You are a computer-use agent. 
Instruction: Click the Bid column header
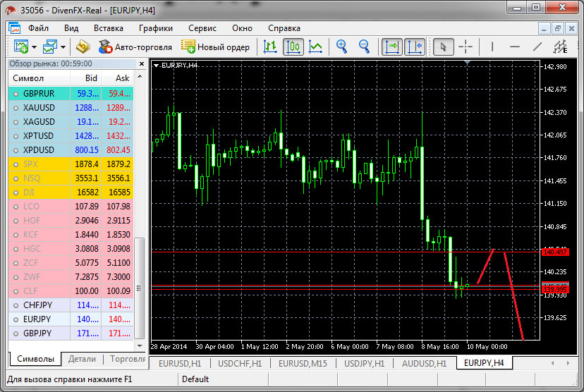(x=85, y=78)
